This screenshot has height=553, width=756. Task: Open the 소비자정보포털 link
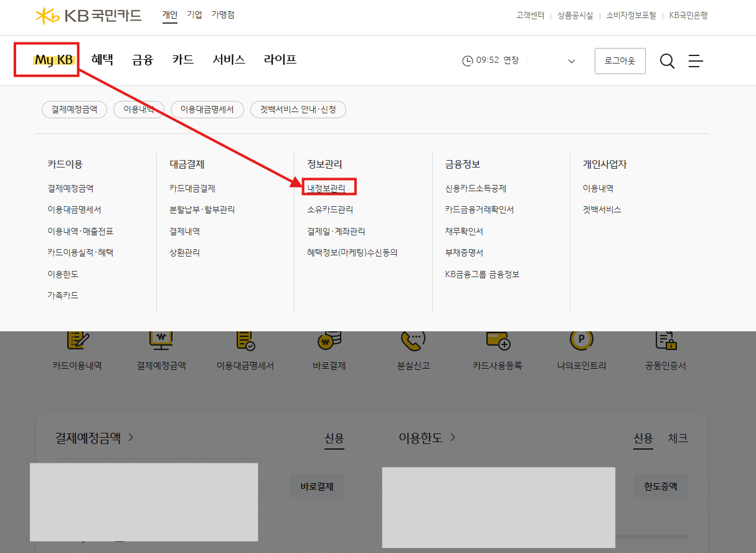(x=631, y=16)
